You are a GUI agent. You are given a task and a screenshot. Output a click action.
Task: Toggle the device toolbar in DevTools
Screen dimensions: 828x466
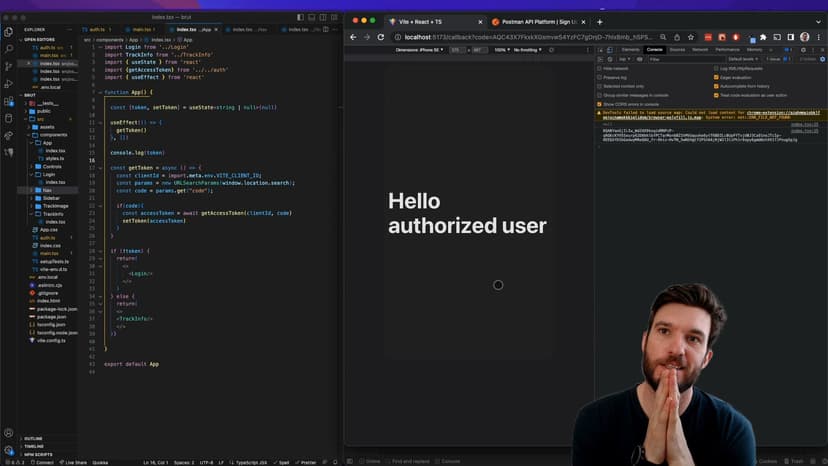click(x=610, y=49)
